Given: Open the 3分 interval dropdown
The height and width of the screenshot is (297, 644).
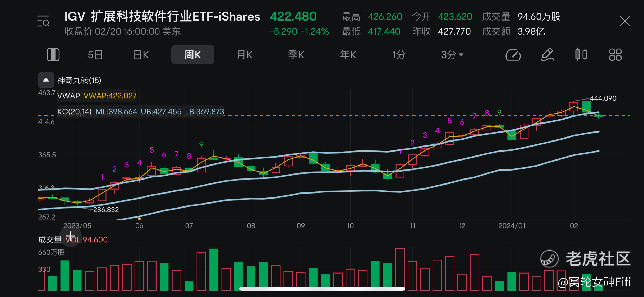Looking at the screenshot, I should coord(452,55).
